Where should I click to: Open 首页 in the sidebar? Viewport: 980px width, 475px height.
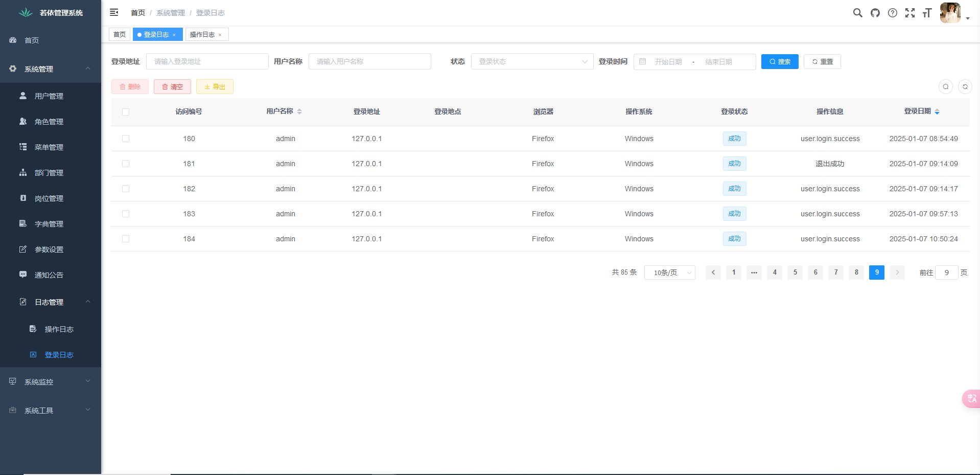click(51, 40)
